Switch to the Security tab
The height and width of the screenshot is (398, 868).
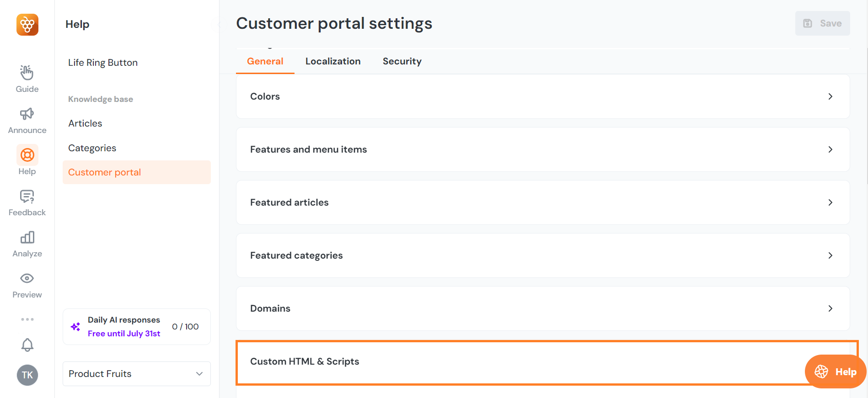coord(402,61)
